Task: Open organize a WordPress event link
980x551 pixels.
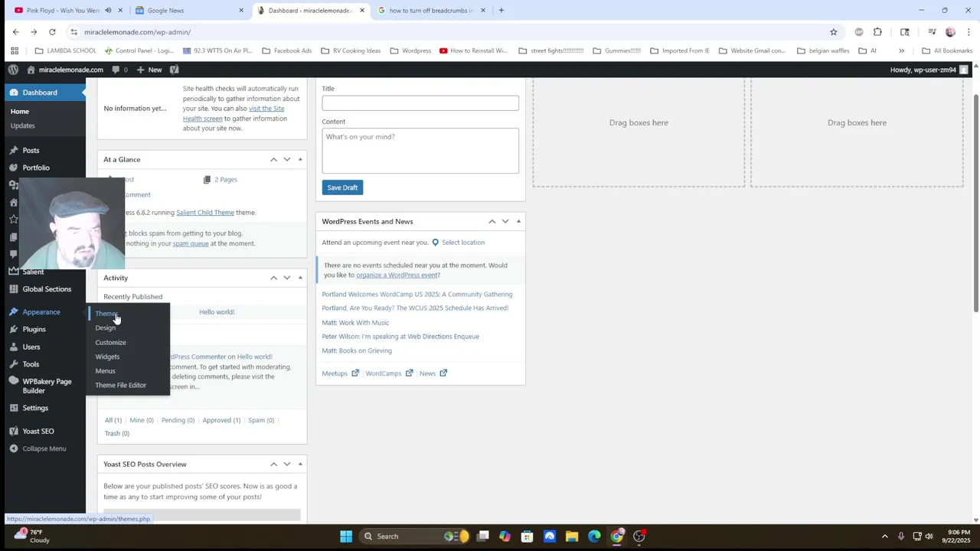Action: click(397, 275)
